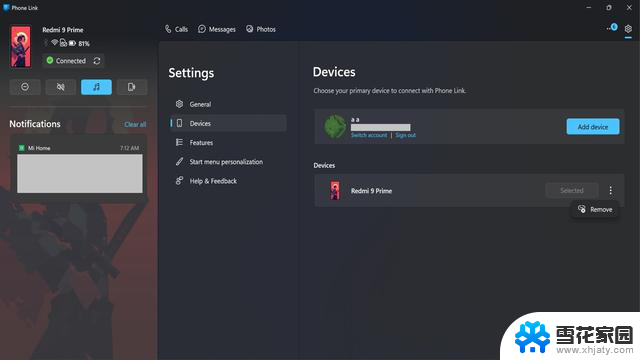Choose Remove from device context menu
This screenshot has height=360, width=640.
pos(595,209)
